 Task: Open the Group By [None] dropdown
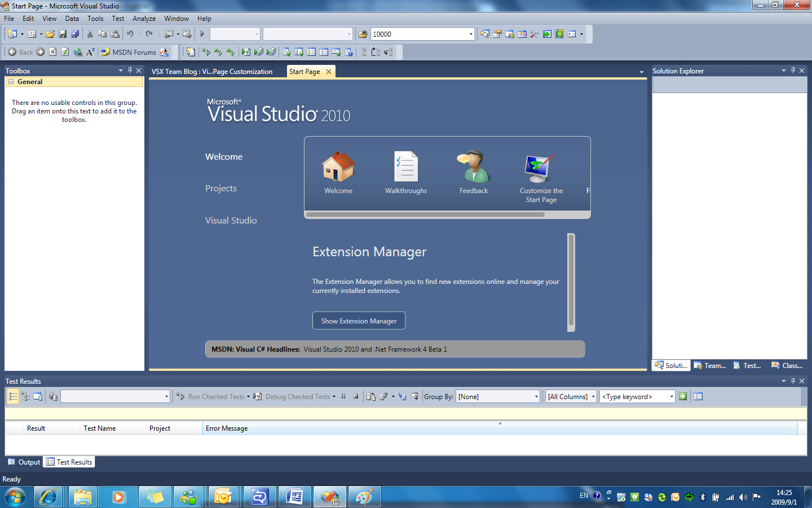pos(536,397)
